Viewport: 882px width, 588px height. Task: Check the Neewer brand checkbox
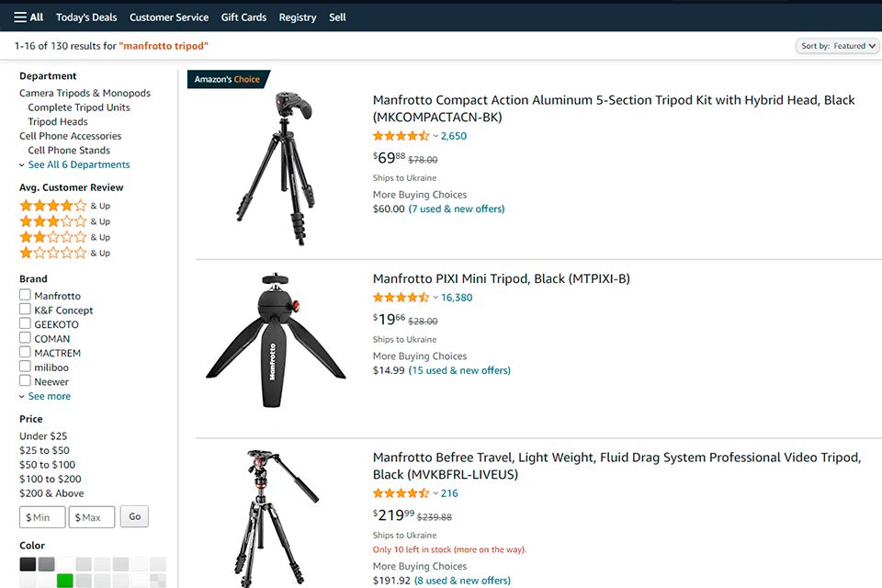click(25, 381)
